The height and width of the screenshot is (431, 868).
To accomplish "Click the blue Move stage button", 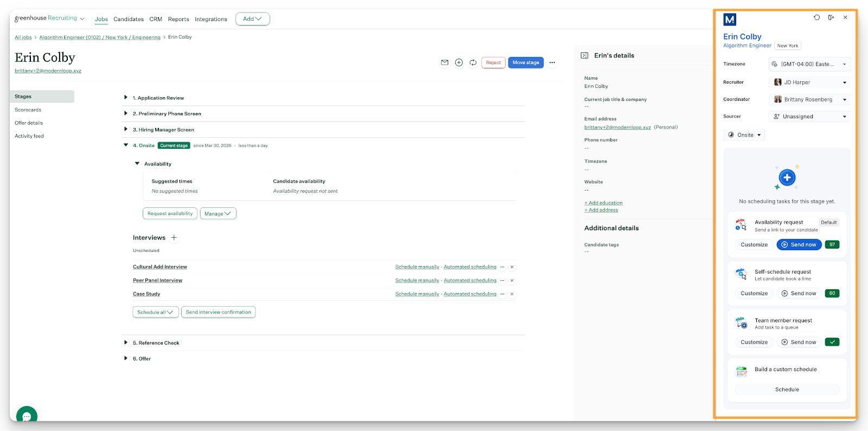I will [x=526, y=62].
